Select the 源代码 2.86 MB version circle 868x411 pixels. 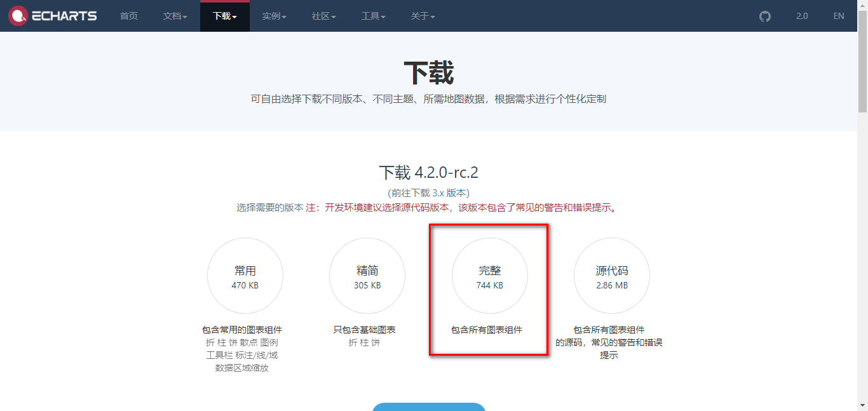[x=612, y=276]
